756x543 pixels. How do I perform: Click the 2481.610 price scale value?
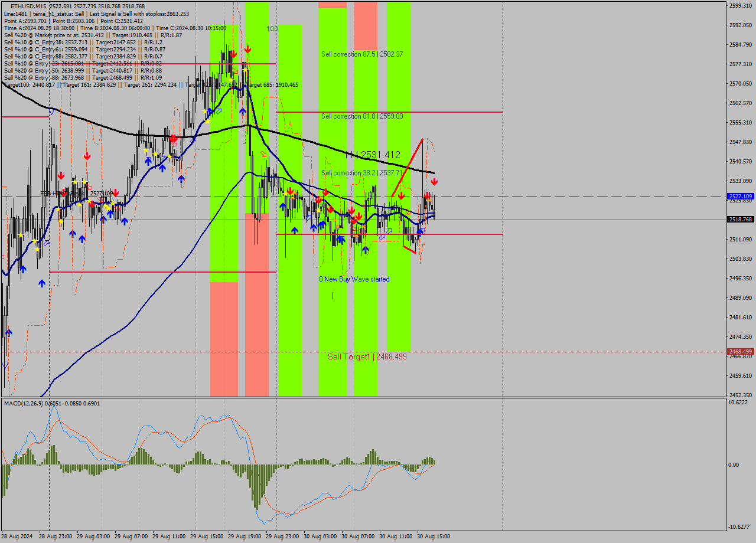click(741, 317)
